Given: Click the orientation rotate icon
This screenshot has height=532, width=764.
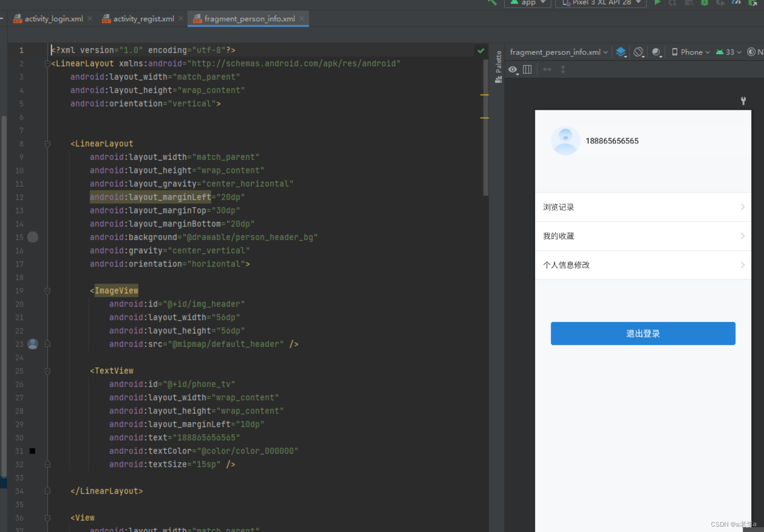Looking at the screenshot, I should pos(639,52).
